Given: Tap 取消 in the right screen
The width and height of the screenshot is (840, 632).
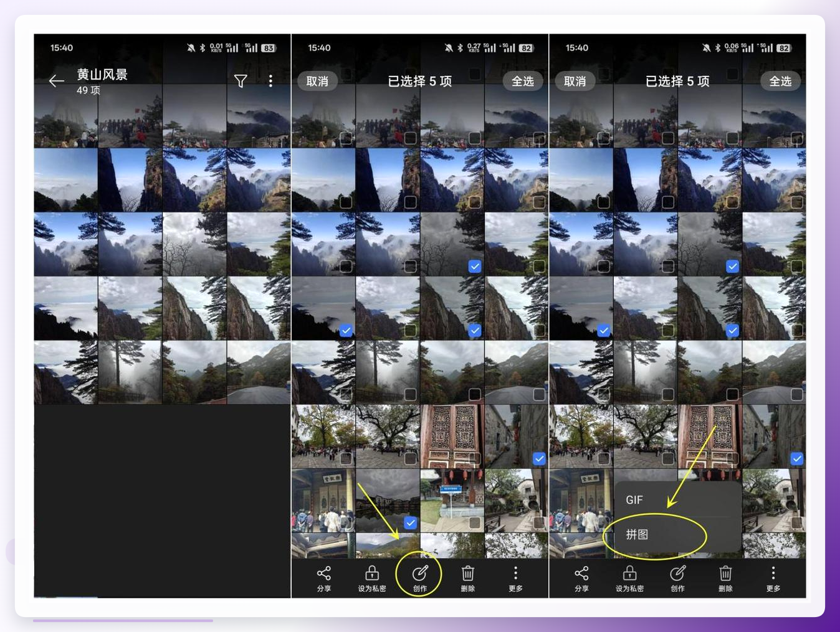Looking at the screenshot, I should pyautogui.click(x=575, y=81).
